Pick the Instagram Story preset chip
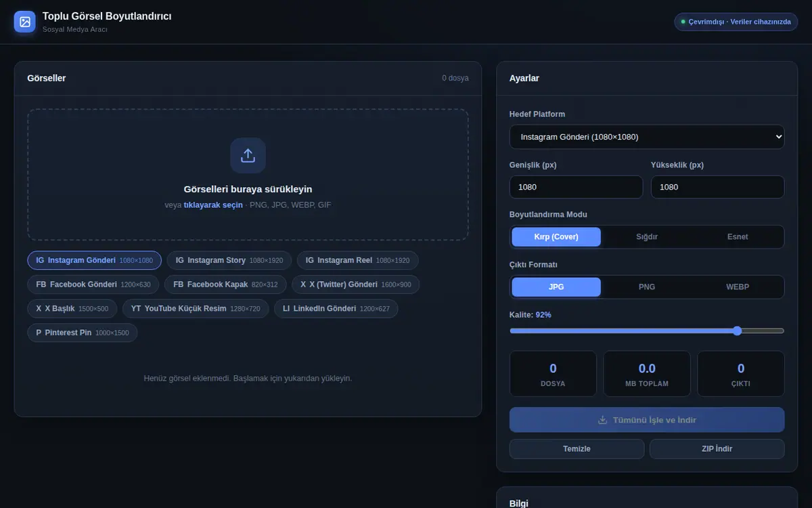 click(x=229, y=260)
